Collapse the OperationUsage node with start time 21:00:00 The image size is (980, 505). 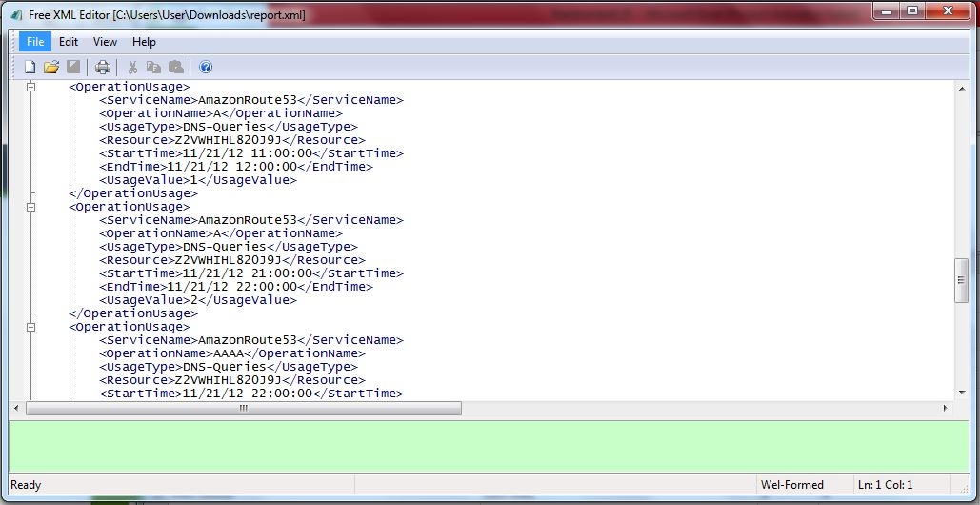30,207
